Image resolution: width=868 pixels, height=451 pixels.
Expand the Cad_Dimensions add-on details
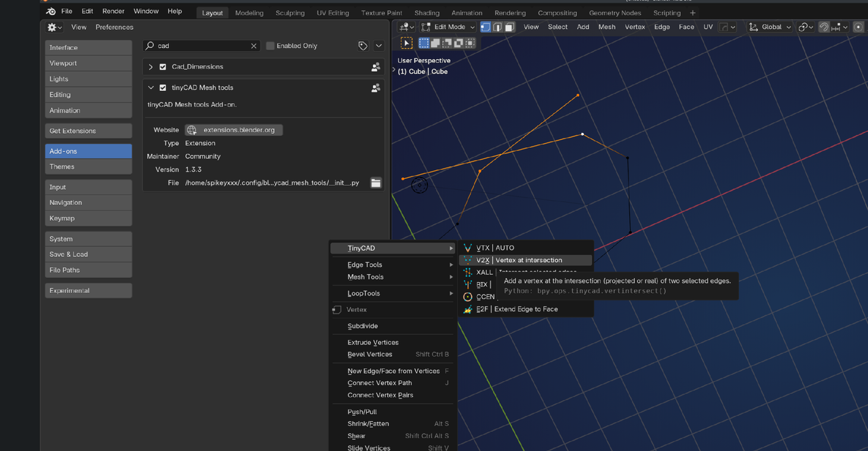151,67
